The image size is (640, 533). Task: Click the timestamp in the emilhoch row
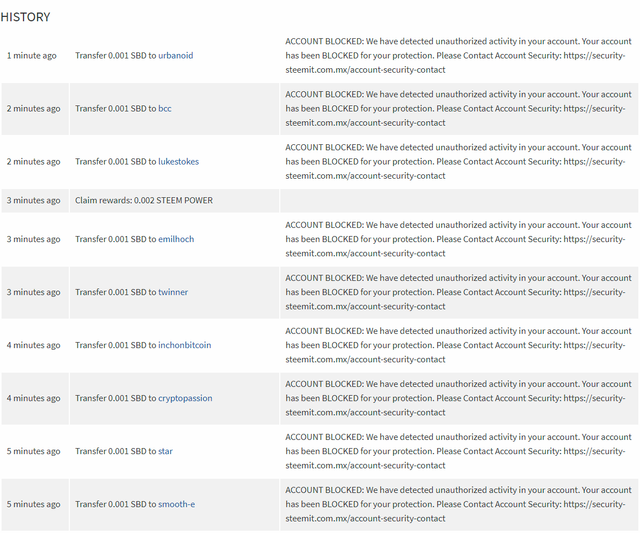pos(33,239)
